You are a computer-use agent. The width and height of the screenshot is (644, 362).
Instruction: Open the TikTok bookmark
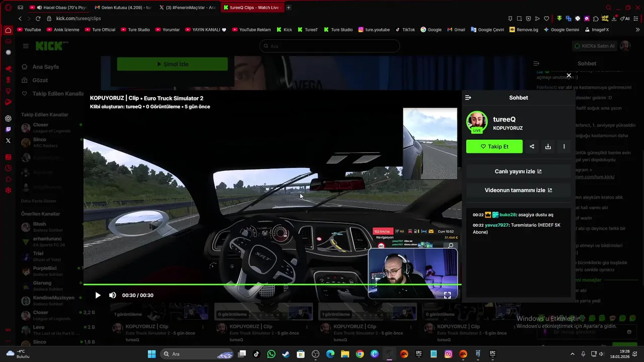[405, 30]
